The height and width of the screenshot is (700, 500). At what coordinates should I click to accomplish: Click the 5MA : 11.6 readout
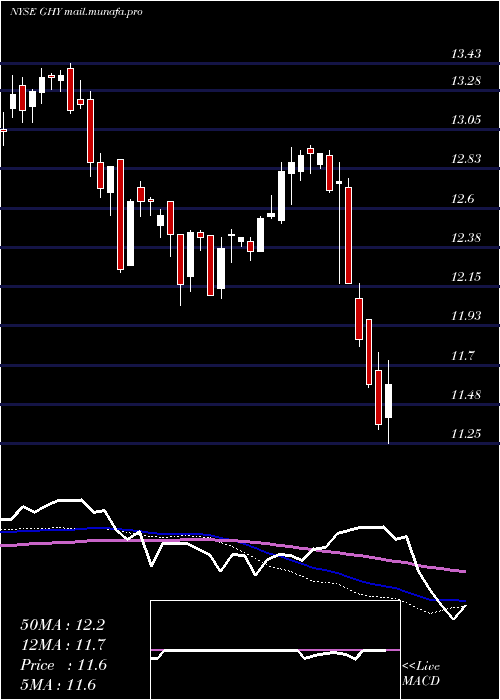click(58, 685)
